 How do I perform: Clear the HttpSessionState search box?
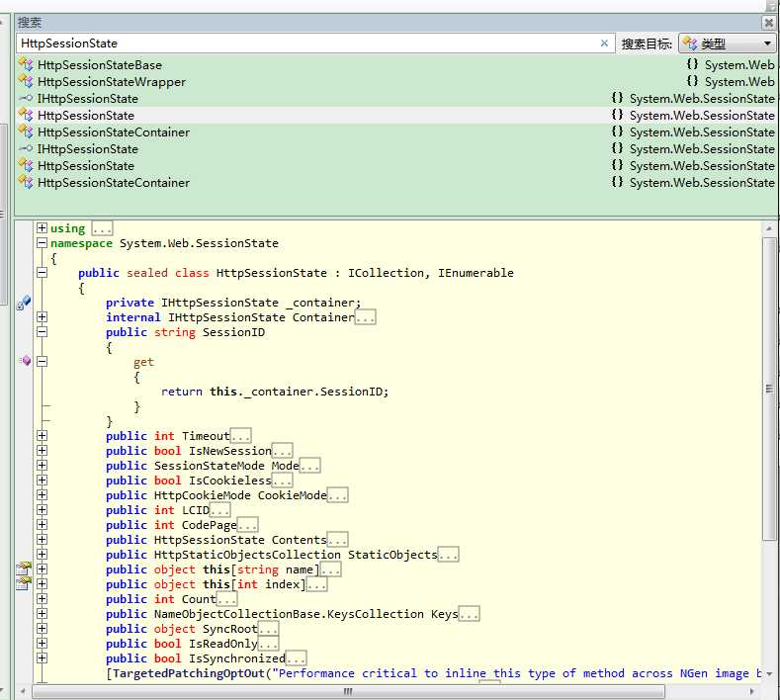coord(604,44)
